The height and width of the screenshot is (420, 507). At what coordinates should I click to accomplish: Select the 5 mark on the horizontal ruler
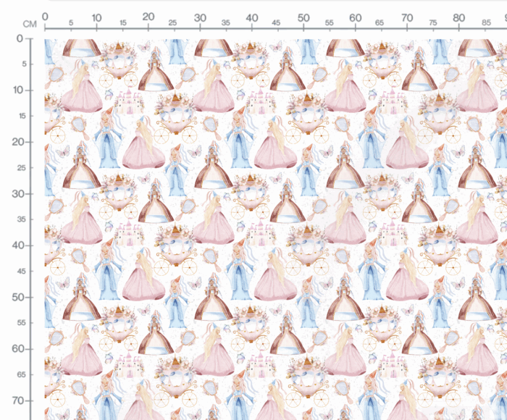[71, 22]
